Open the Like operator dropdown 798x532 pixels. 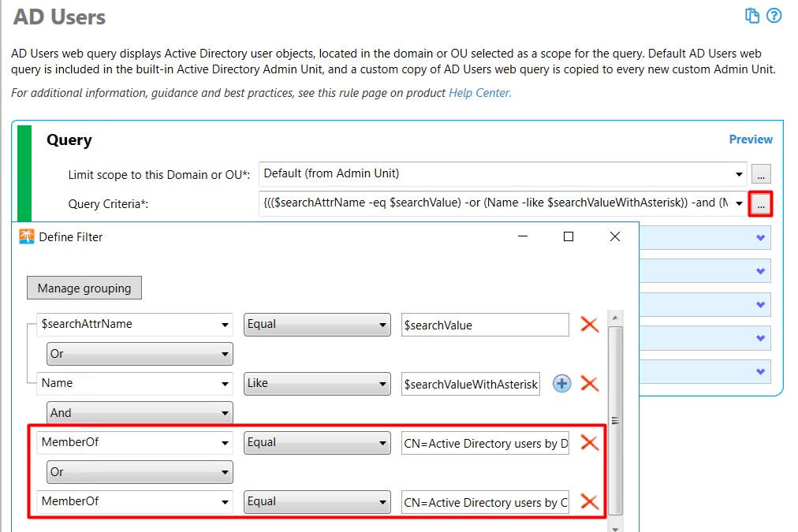pos(317,384)
